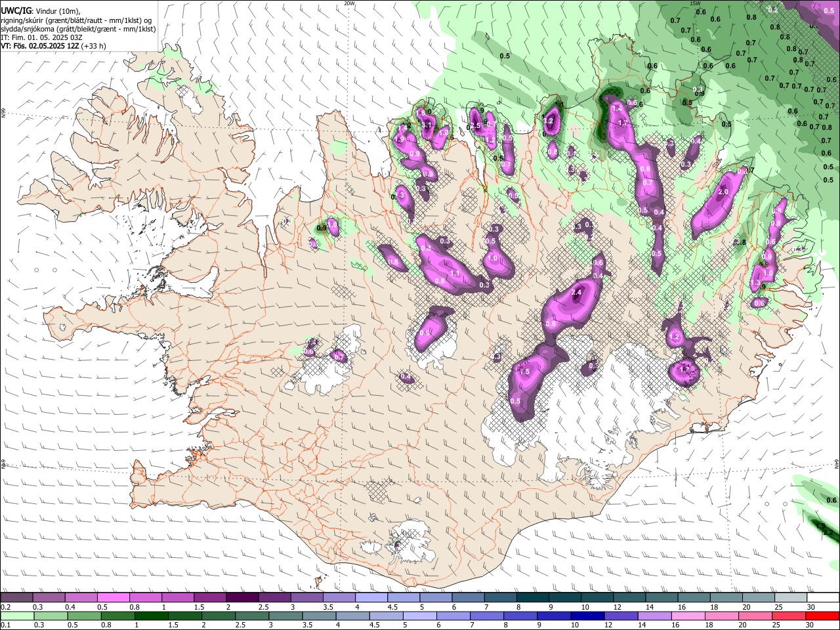The image size is (840, 630).
Task: Select the purple 12 rain scale swatch
Action: coord(621,616)
